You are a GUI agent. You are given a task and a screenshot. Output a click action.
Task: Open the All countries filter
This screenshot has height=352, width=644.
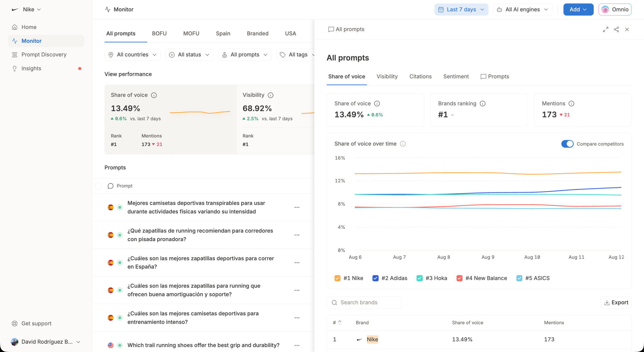pyautogui.click(x=133, y=55)
